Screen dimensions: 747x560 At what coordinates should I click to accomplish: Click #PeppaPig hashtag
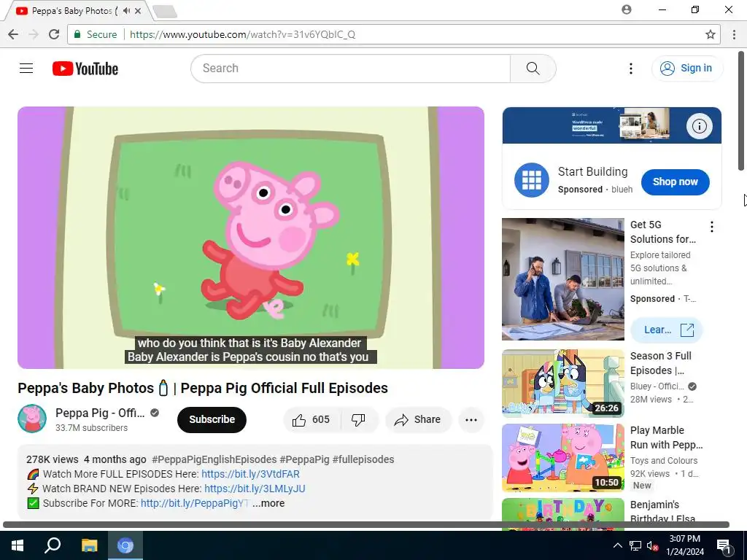(304, 459)
